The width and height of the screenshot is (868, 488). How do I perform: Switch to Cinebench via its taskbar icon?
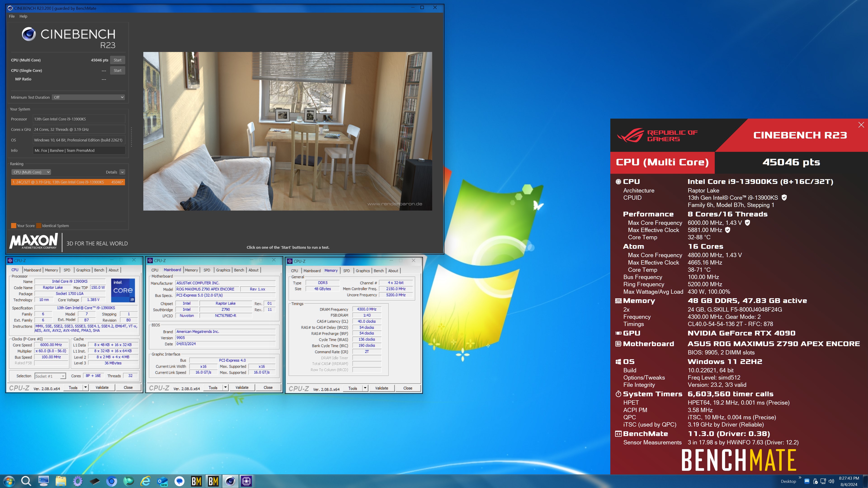230,481
